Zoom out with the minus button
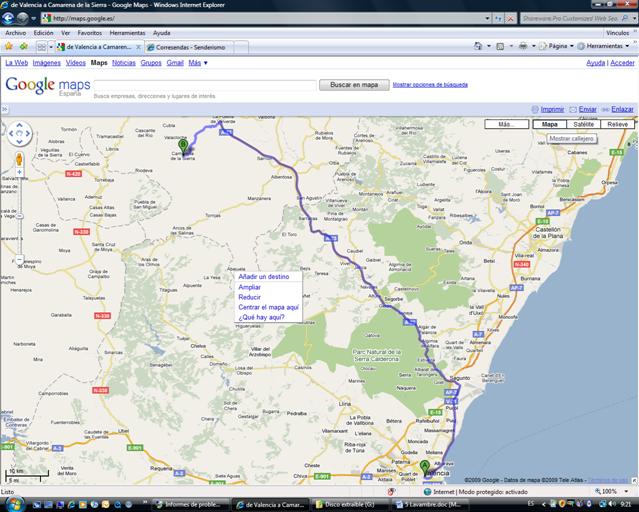This screenshot has width=639, height=512. click(x=19, y=259)
